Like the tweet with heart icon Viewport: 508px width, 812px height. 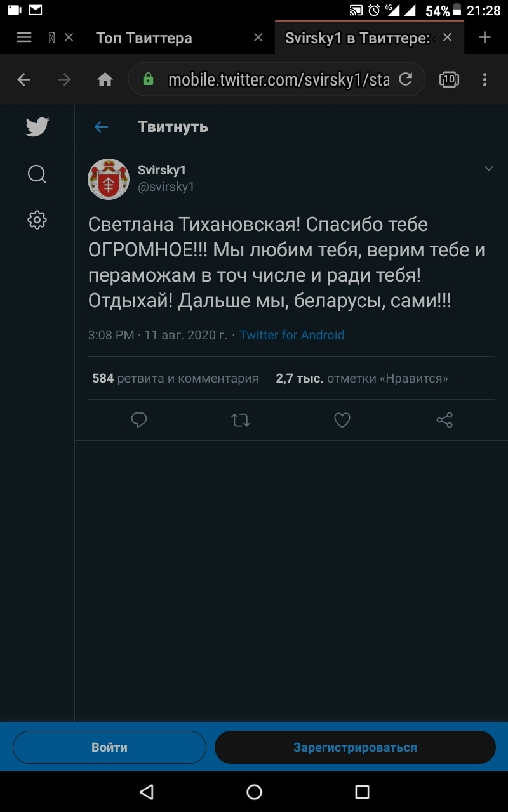[x=342, y=420]
